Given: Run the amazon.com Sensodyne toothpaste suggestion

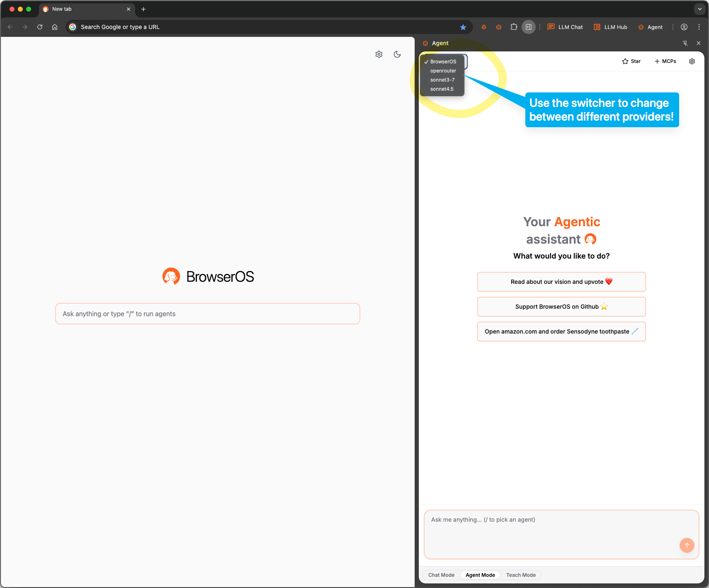Looking at the screenshot, I should 561,332.
